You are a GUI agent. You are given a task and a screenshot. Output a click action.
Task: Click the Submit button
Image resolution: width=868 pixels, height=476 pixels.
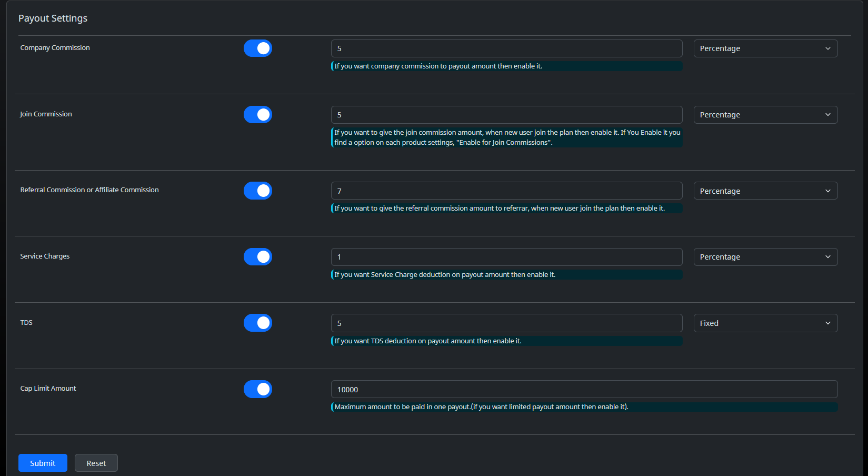coord(43,463)
